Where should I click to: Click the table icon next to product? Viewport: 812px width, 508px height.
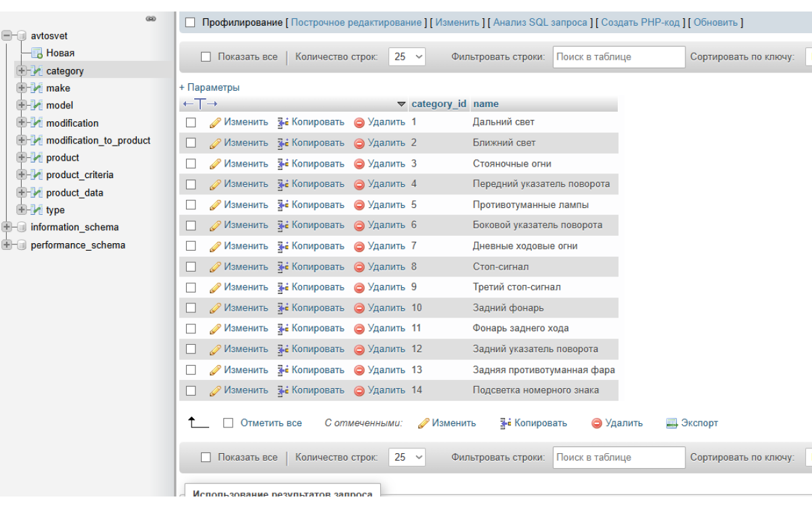coord(38,158)
